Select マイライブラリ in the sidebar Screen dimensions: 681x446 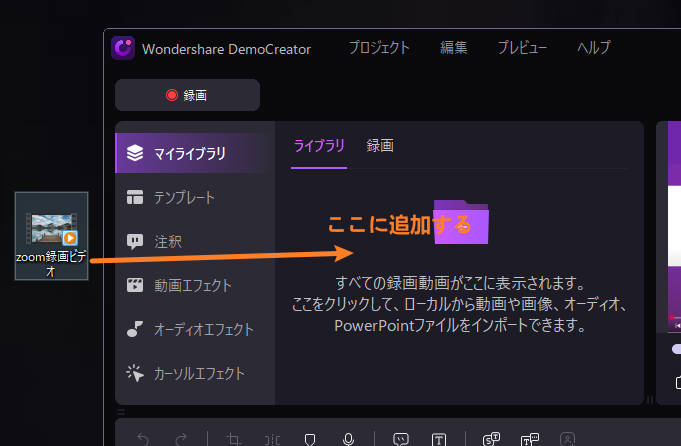195,153
